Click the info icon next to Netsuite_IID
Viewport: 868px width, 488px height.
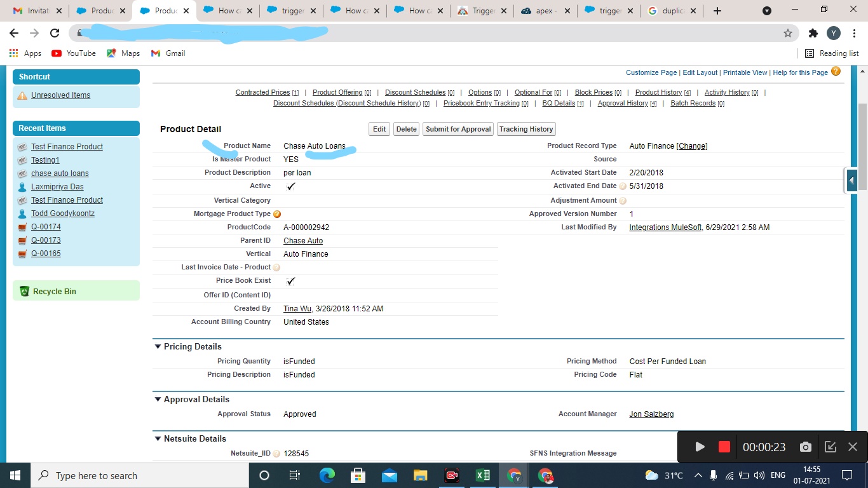276,454
